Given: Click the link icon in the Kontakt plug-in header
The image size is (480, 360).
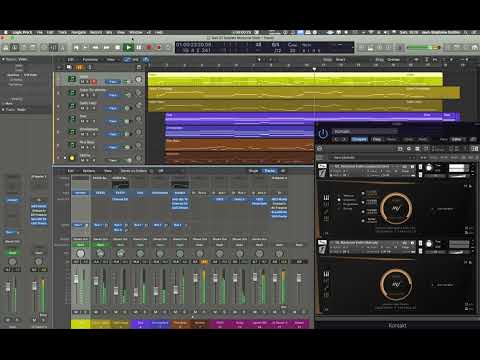Looking at the screenshot, I should 474,139.
